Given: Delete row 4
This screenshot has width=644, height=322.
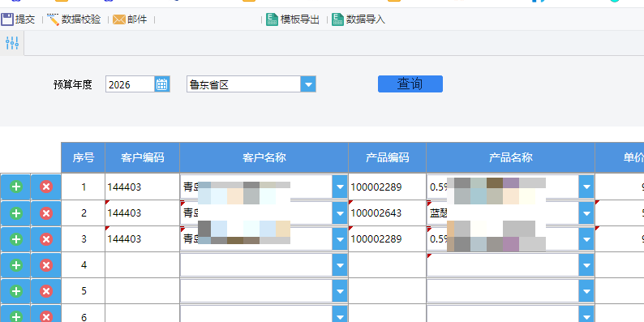Looking at the screenshot, I should [x=46, y=265].
